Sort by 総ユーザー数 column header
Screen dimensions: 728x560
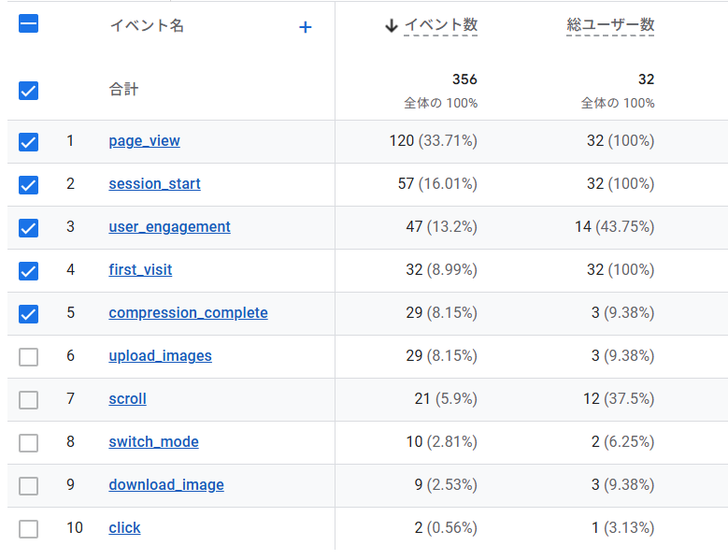[x=610, y=24]
